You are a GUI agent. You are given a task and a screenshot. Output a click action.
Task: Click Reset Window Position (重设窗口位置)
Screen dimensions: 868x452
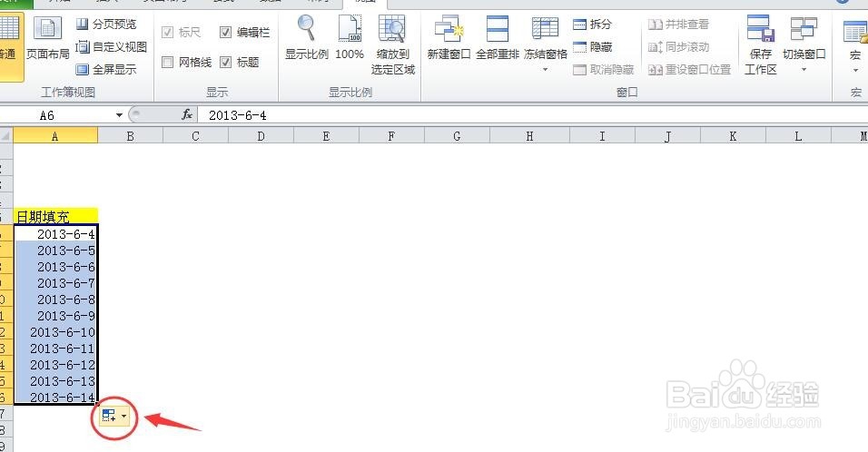tap(689, 69)
